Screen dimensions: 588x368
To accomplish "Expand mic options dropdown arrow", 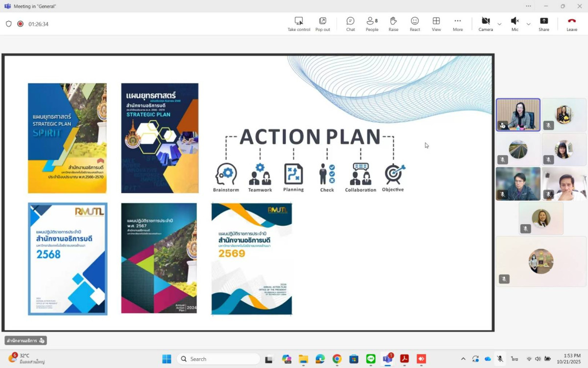I will tap(528, 24).
